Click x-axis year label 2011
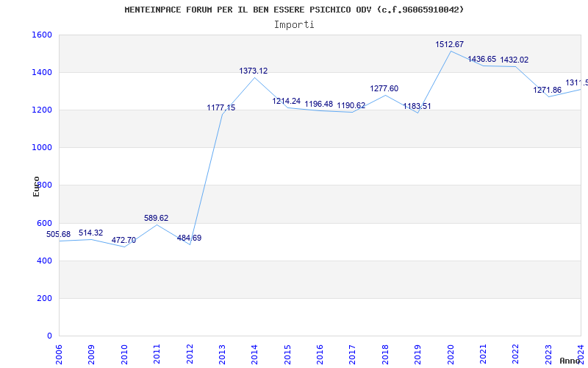This screenshot has height=368, width=588. (157, 354)
